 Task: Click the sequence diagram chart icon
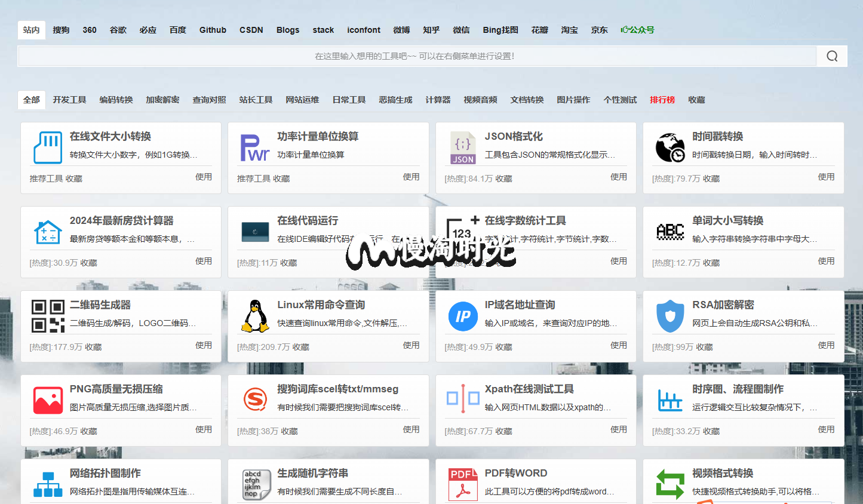click(x=670, y=400)
